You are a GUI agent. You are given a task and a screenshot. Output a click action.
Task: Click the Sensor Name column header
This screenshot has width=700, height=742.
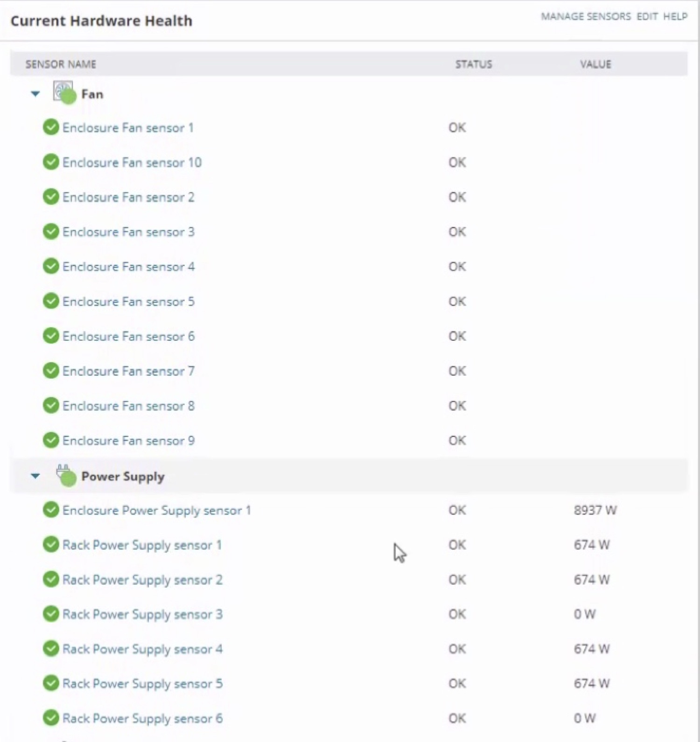(61, 64)
